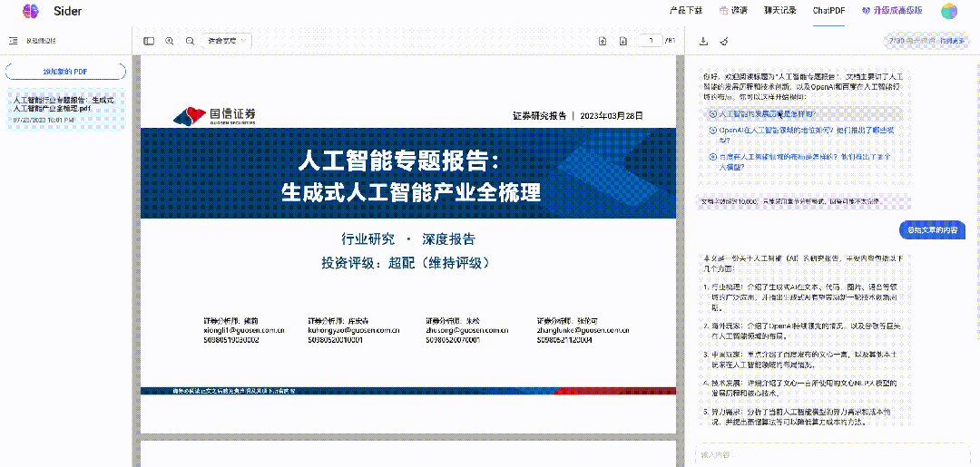Click the Sider brain logo
980x467 pixels.
click(x=31, y=11)
